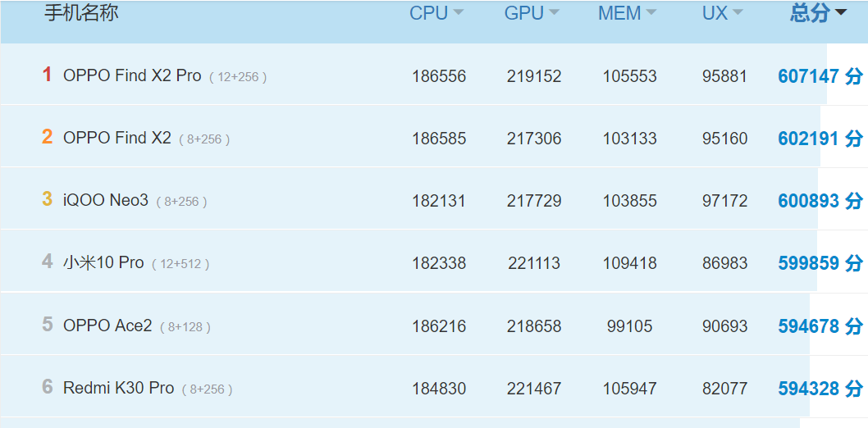Image resolution: width=868 pixels, height=428 pixels.
Task: Click rank number 5
Action: (x=48, y=324)
